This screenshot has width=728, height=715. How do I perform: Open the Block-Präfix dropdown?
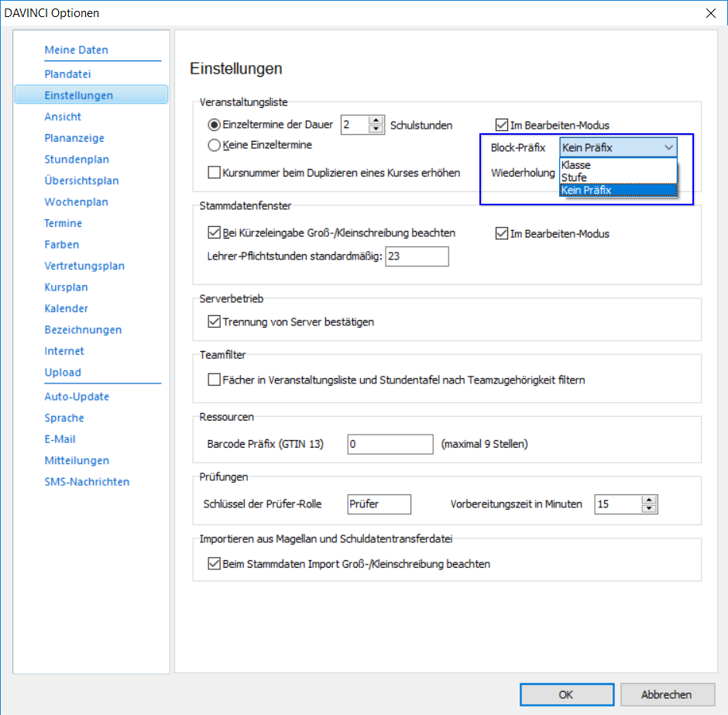point(618,148)
